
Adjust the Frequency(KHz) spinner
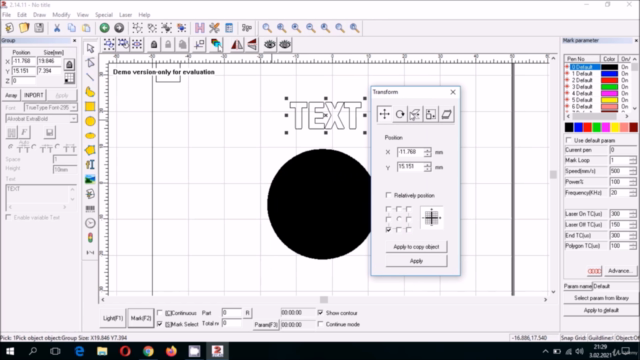[632, 193]
